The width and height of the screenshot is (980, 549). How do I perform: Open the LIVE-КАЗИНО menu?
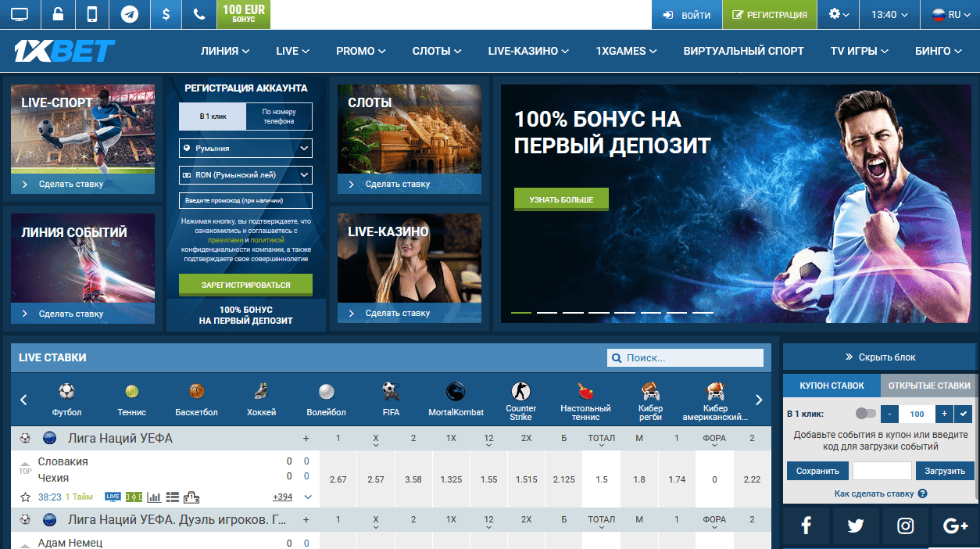pyautogui.click(x=528, y=51)
